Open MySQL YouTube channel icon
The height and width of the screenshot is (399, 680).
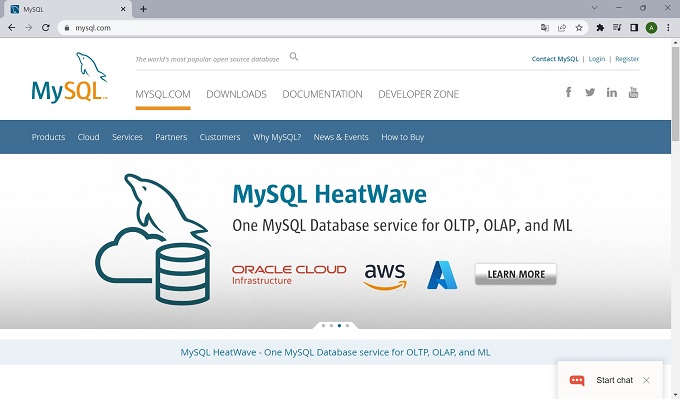[x=633, y=92]
